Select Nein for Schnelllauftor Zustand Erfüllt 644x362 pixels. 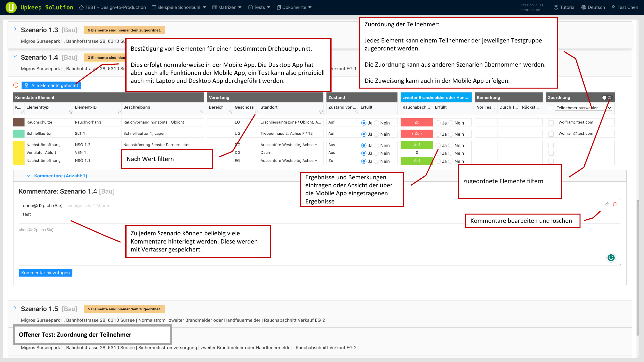376,134
